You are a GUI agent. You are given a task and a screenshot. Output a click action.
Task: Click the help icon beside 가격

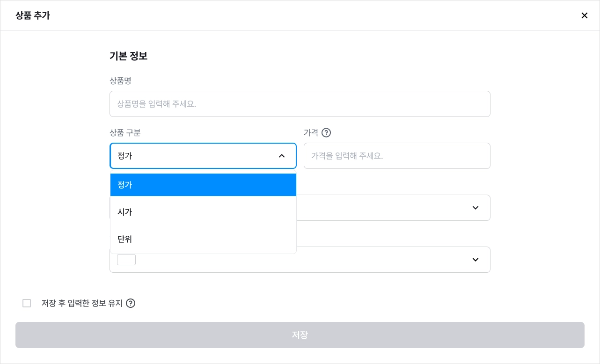coord(326,133)
